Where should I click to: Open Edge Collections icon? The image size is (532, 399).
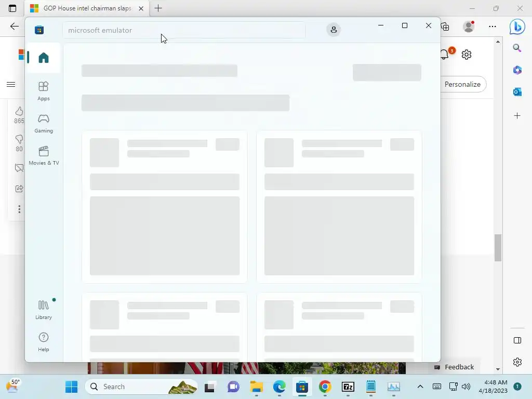click(x=445, y=26)
